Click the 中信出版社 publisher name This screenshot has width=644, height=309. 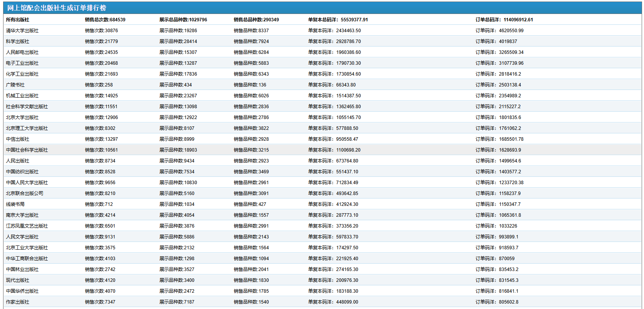17,139
